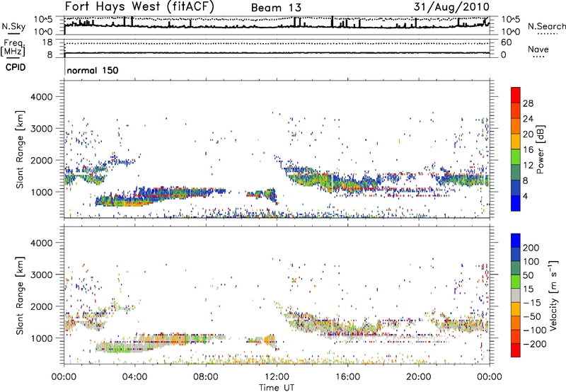Click the '16:00' time axis tick label
The image size is (566, 392).
[x=347, y=376]
